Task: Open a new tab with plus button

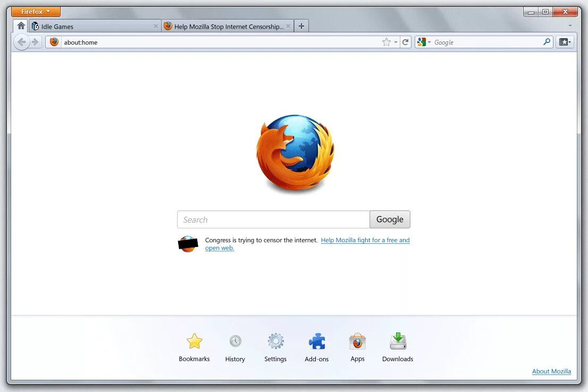Action: 301,26
